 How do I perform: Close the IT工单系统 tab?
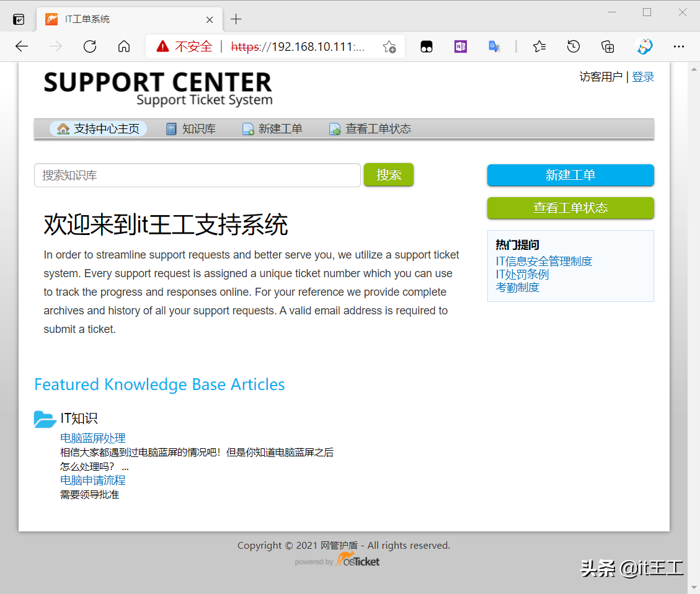tap(210, 20)
